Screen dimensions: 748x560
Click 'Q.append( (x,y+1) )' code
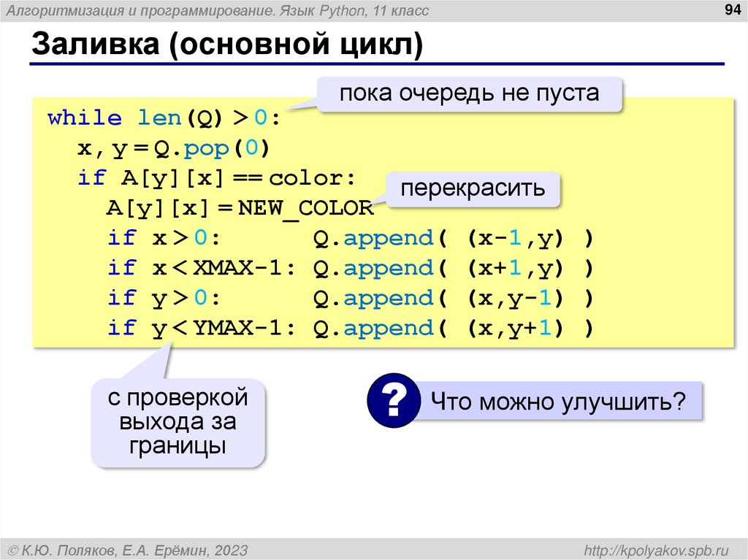coord(453,329)
